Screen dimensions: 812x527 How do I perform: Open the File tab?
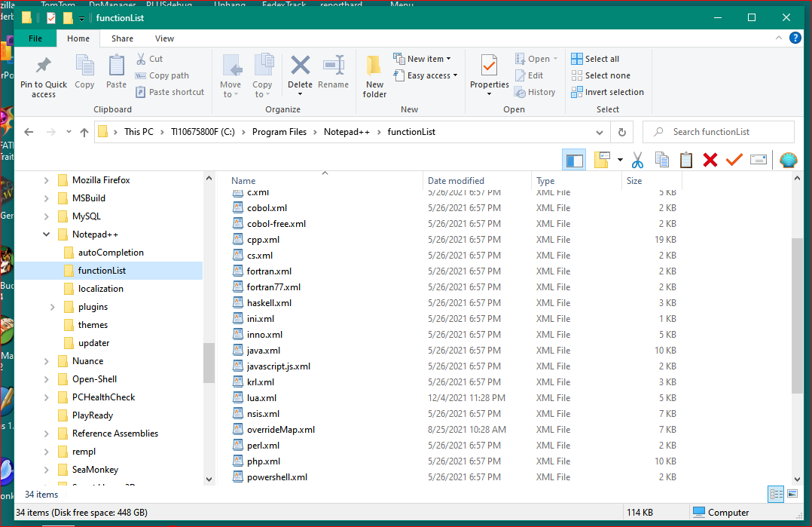pos(35,38)
